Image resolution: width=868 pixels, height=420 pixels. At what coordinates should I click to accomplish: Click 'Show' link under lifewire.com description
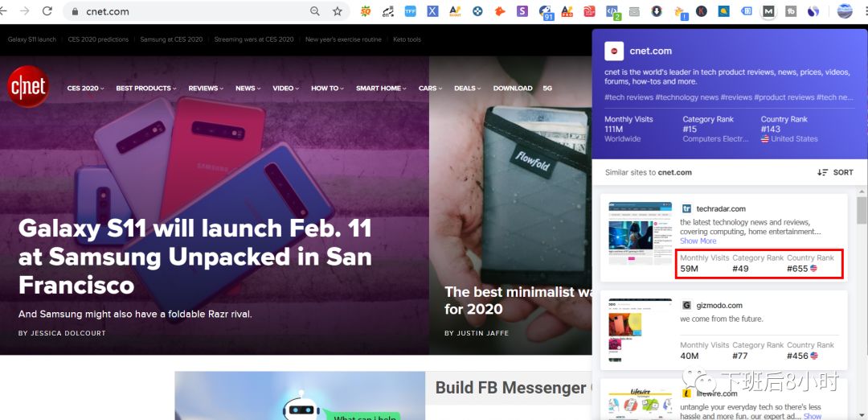pos(813,416)
